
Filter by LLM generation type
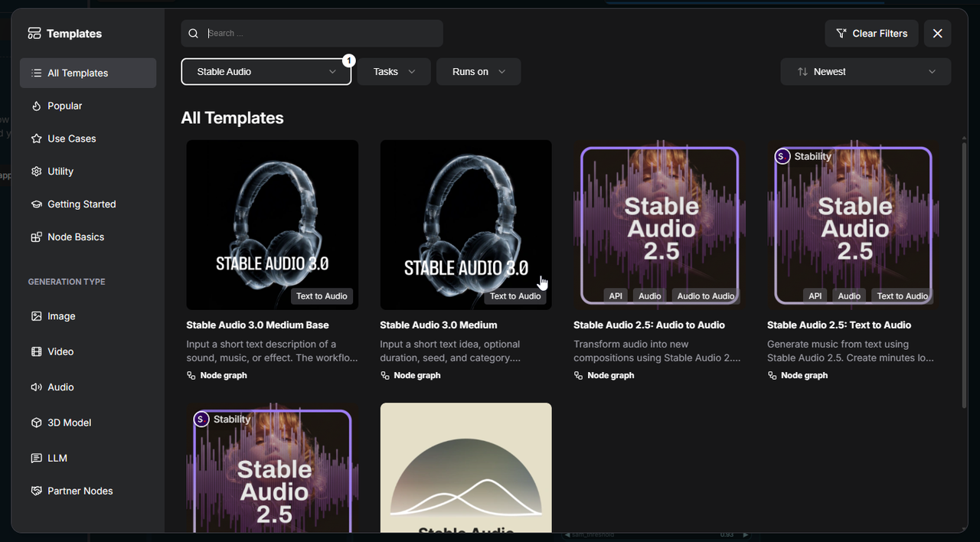88,459
